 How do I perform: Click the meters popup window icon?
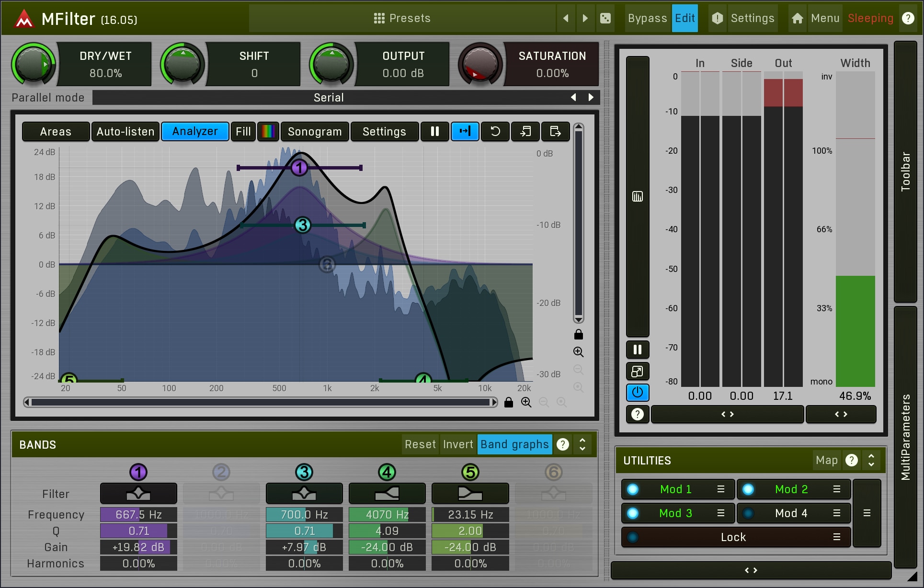638,372
